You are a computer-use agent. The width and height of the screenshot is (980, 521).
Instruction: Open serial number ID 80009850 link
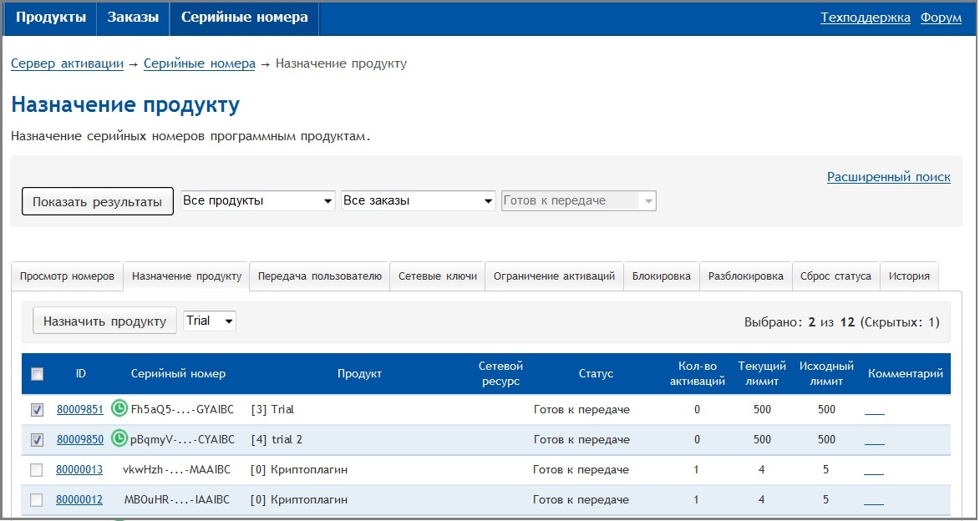tap(79, 440)
